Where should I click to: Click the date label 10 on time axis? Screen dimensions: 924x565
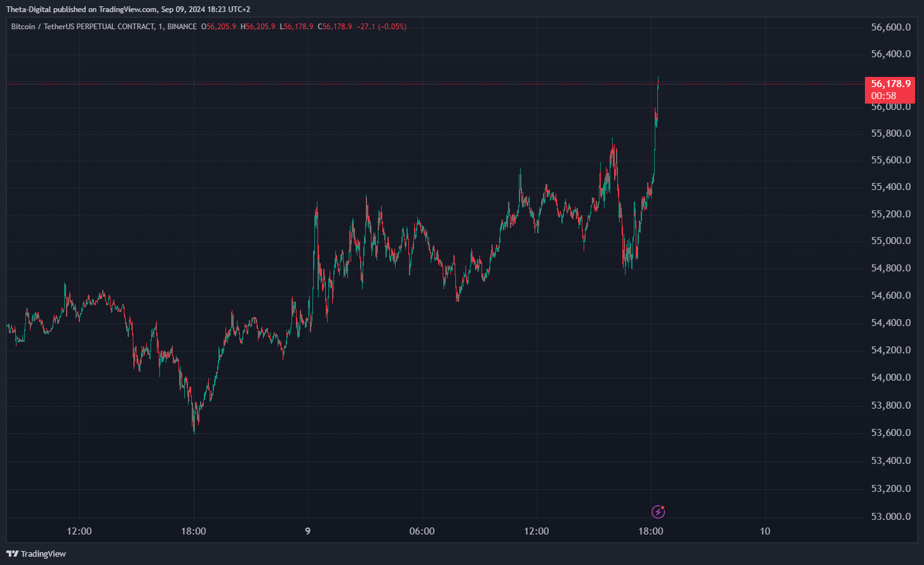click(765, 531)
